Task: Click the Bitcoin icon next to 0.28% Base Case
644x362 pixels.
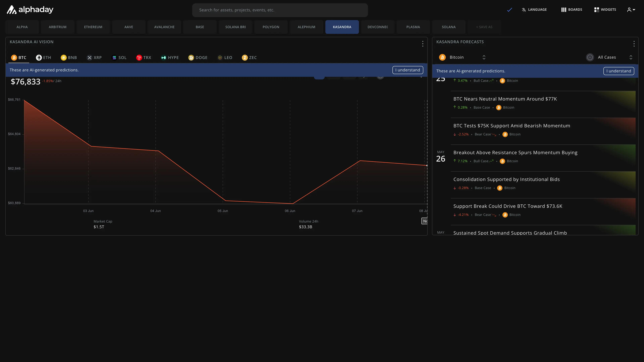Action: (x=498, y=108)
